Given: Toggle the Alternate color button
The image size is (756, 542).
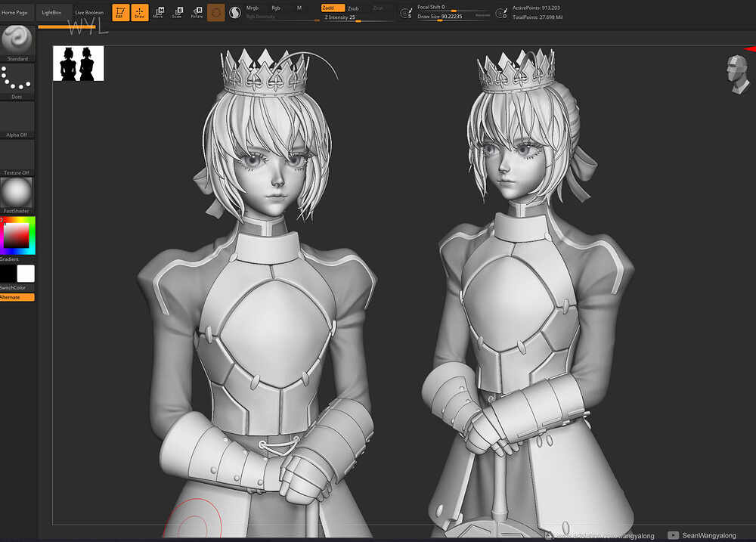Looking at the screenshot, I should 17,298.
